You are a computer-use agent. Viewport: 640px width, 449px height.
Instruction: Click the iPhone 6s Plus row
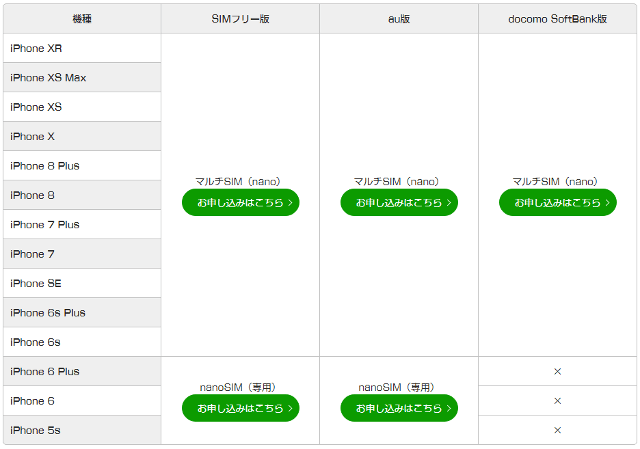click(82, 313)
